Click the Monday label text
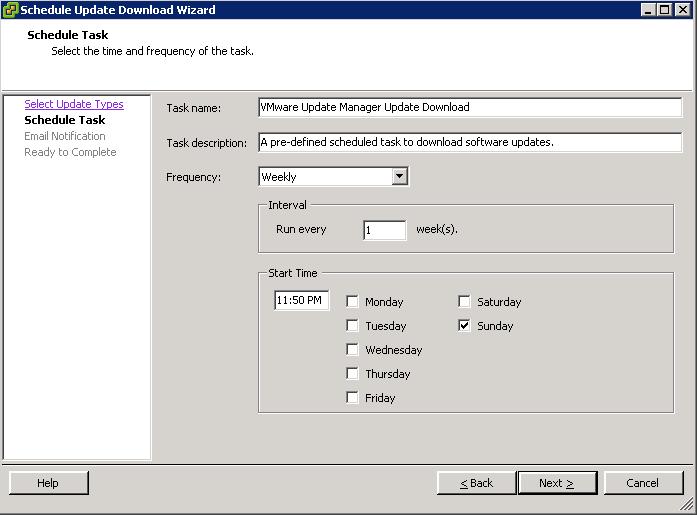 coord(384,302)
